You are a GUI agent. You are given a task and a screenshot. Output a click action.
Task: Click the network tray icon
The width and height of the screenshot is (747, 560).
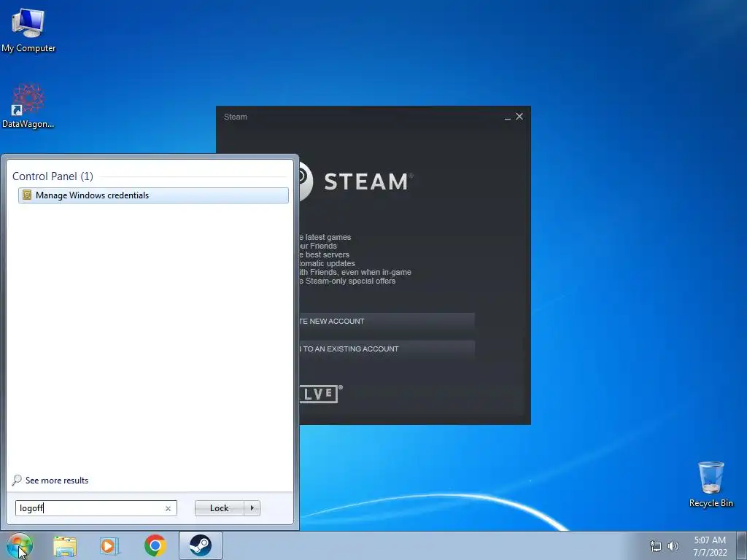656,546
